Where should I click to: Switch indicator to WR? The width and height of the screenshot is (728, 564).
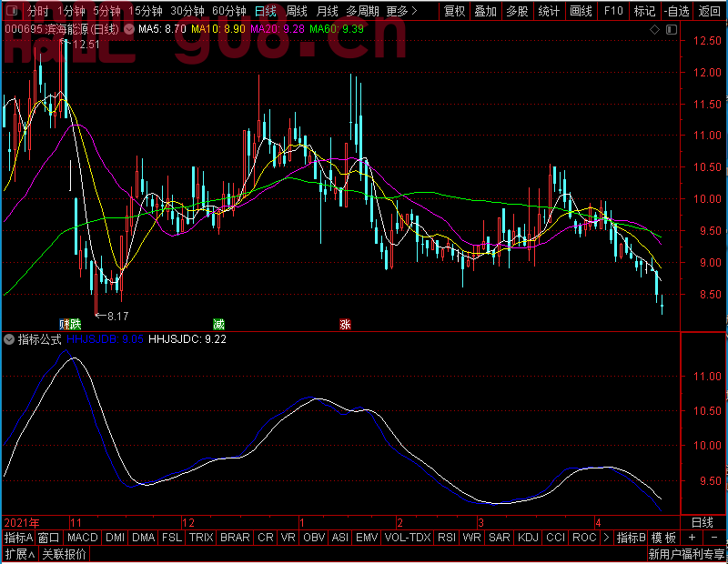(x=471, y=538)
